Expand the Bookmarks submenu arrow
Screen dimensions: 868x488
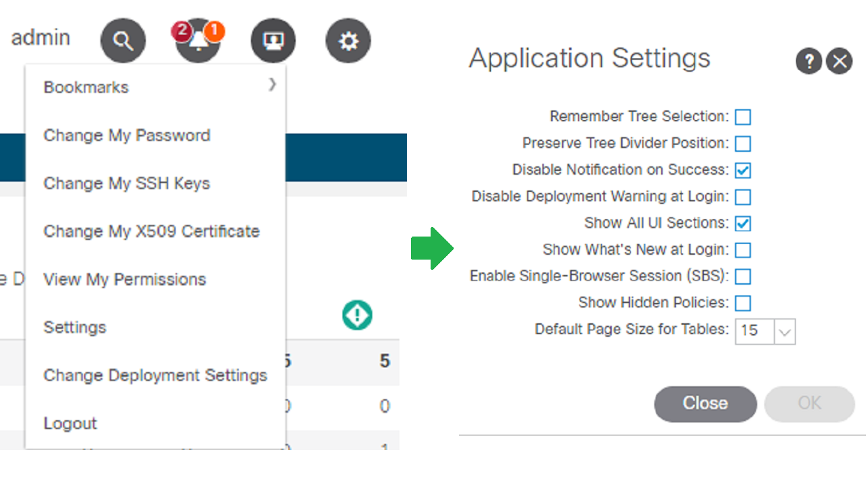tap(272, 84)
